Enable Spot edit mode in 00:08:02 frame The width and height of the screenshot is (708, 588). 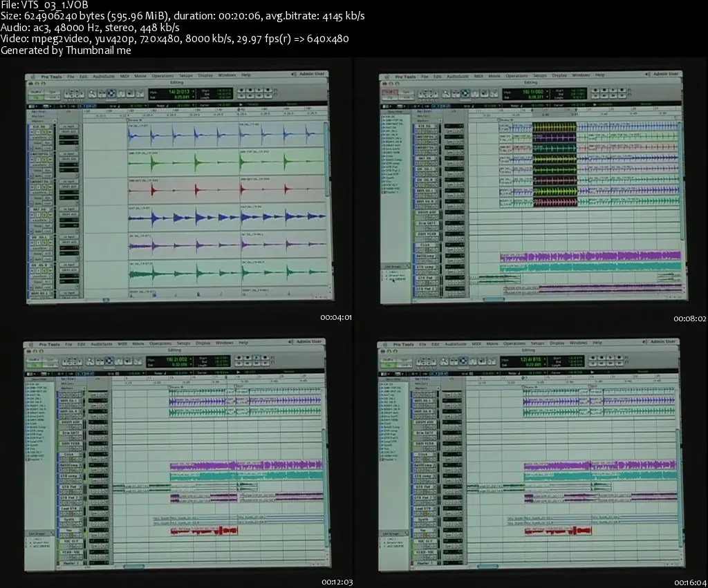[407, 92]
